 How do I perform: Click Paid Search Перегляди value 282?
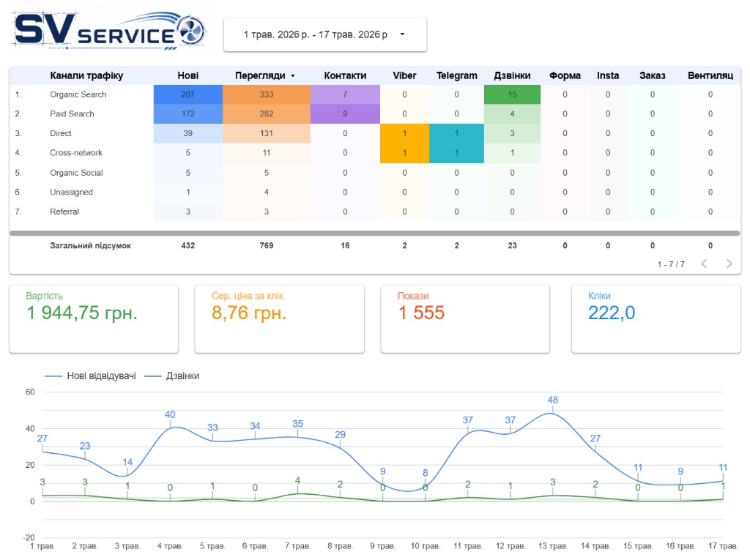267,113
